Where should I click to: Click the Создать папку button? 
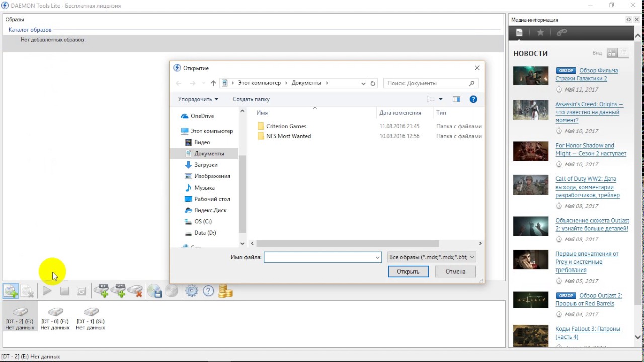[251, 99]
